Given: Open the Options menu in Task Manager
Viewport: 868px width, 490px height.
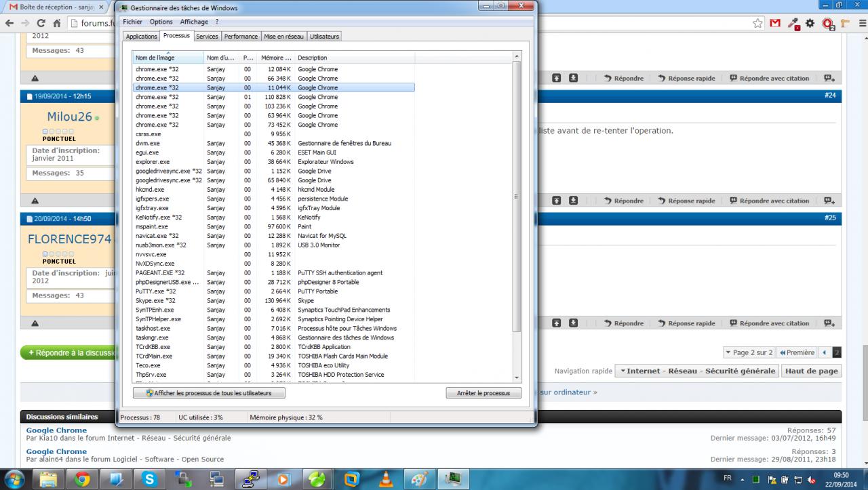Looking at the screenshot, I should [161, 22].
